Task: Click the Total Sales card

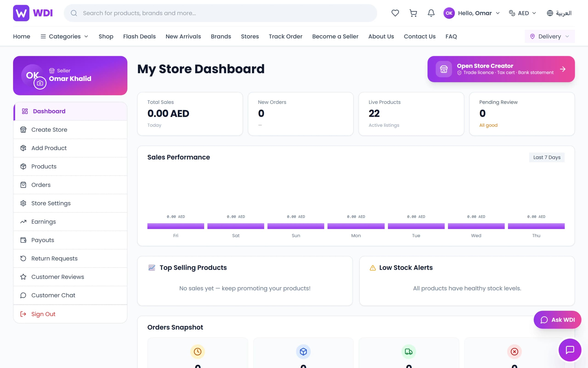Action: (190, 114)
